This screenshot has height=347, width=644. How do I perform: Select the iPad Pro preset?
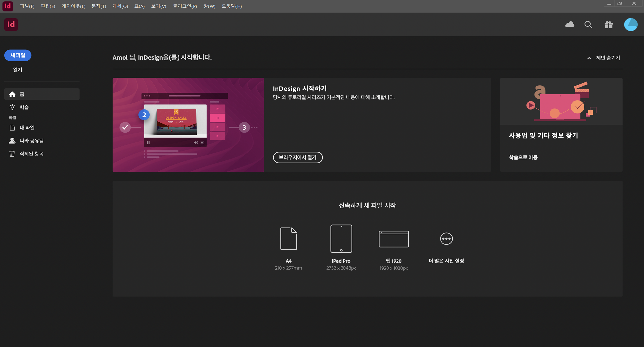tap(341, 238)
